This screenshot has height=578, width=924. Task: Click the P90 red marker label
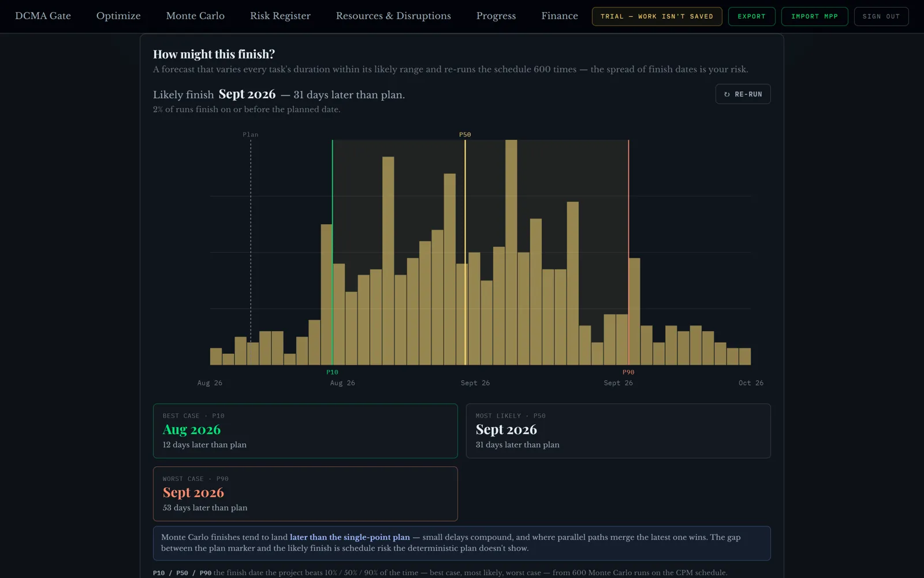pyautogui.click(x=628, y=372)
